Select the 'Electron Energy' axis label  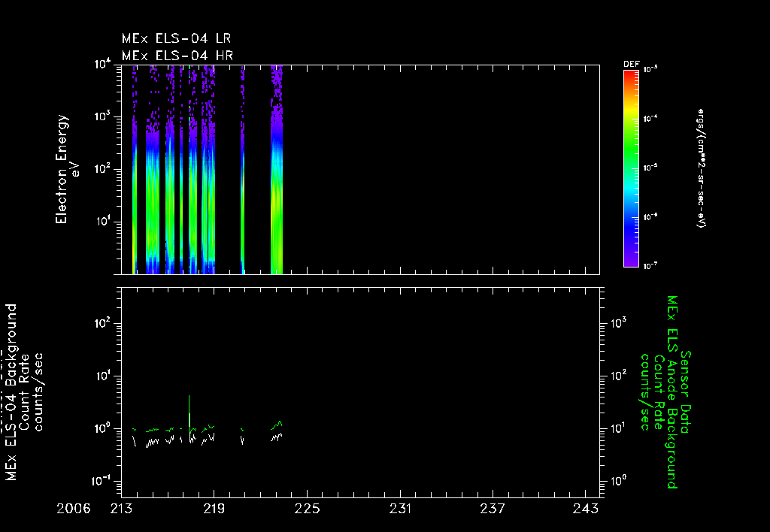click(x=62, y=169)
